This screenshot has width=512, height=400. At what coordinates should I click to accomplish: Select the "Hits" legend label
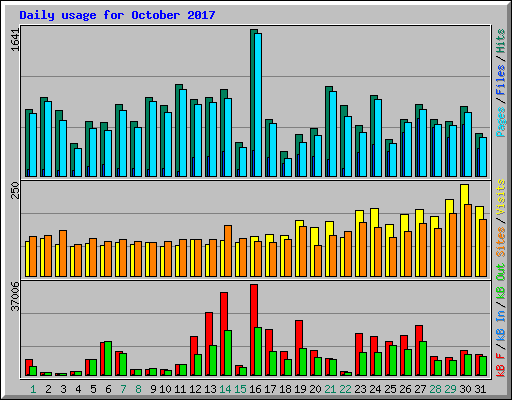pyautogui.click(x=500, y=41)
